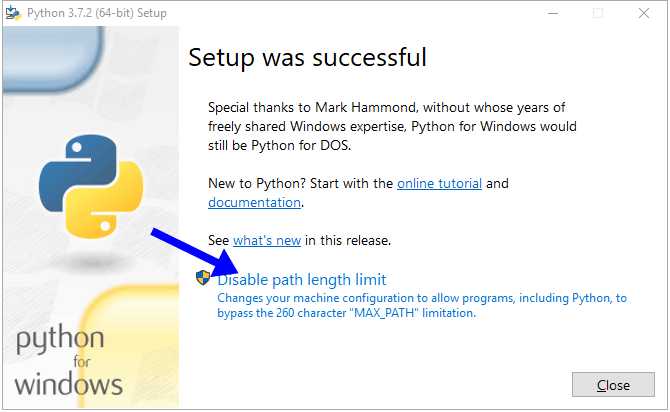Close the window using title bar X
Image resolution: width=670 pixels, height=412 pixels.
tap(644, 13)
